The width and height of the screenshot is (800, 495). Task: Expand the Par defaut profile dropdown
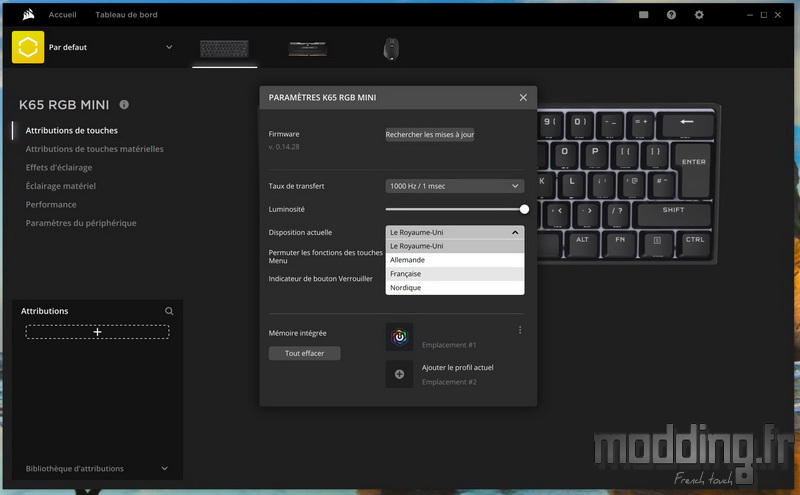[x=169, y=47]
